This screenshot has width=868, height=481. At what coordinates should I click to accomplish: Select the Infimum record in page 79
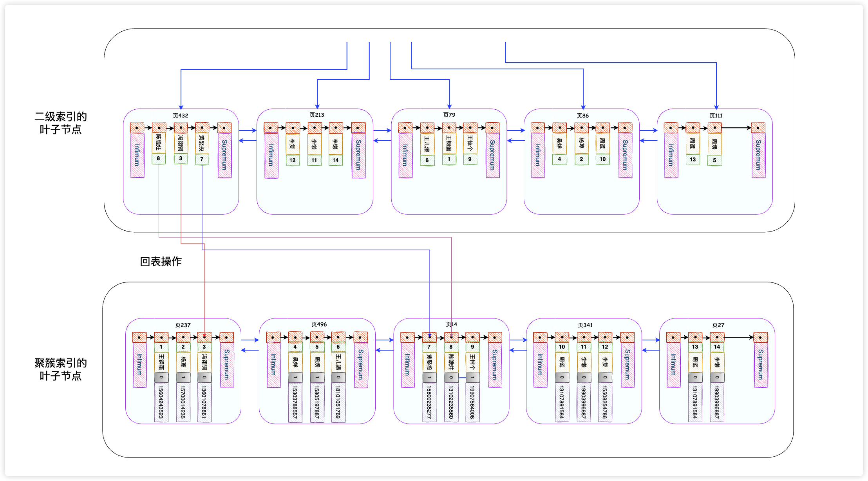click(405, 156)
